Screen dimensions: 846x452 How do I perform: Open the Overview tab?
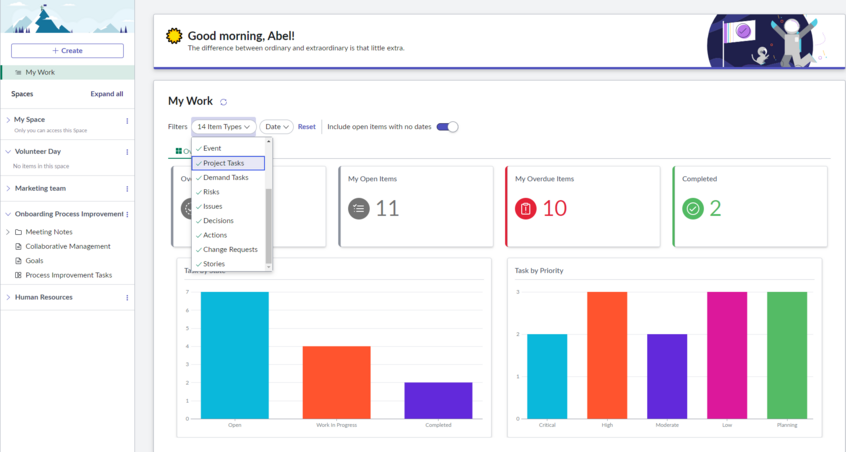coord(182,151)
